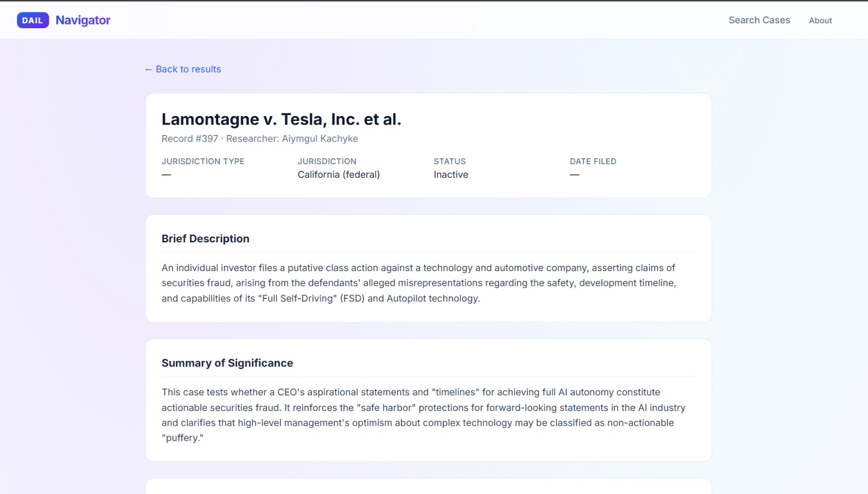Click the Date Filed label
Viewport: 868px width, 494px height.
point(593,162)
